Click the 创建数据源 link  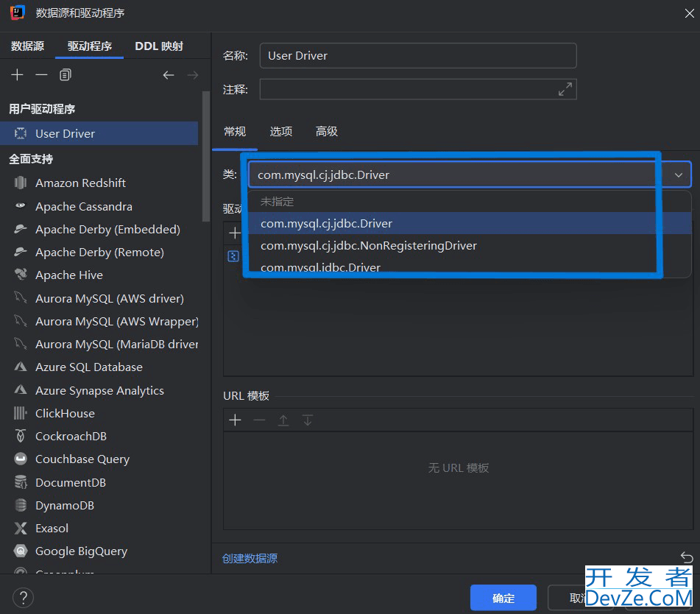coord(250,558)
